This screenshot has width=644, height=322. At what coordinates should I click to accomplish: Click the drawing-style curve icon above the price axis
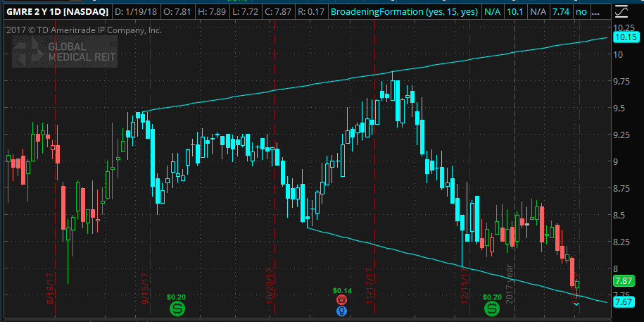(x=622, y=11)
